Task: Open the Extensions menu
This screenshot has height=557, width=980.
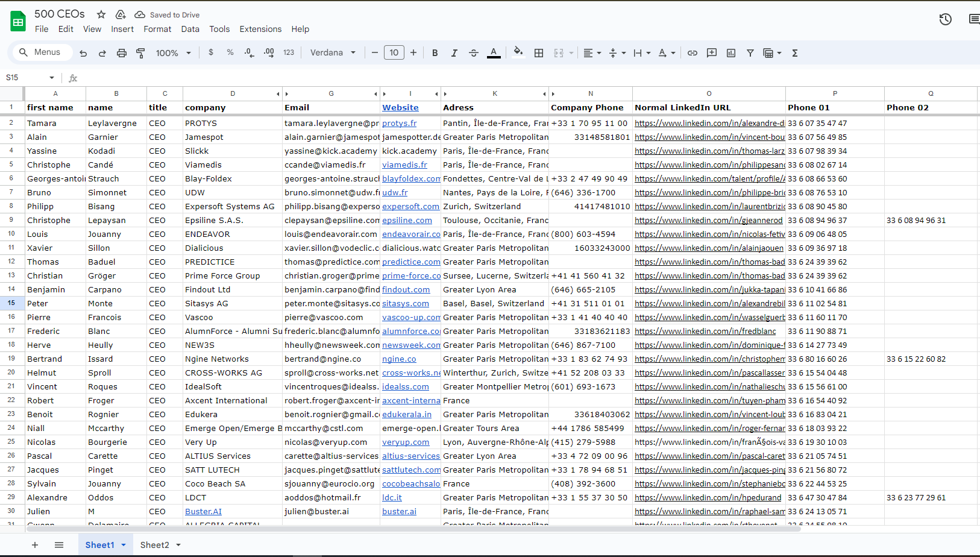Action: [x=260, y=29]
